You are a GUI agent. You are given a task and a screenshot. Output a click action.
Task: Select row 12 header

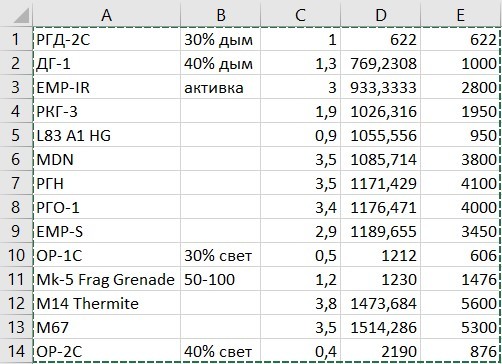16,303
